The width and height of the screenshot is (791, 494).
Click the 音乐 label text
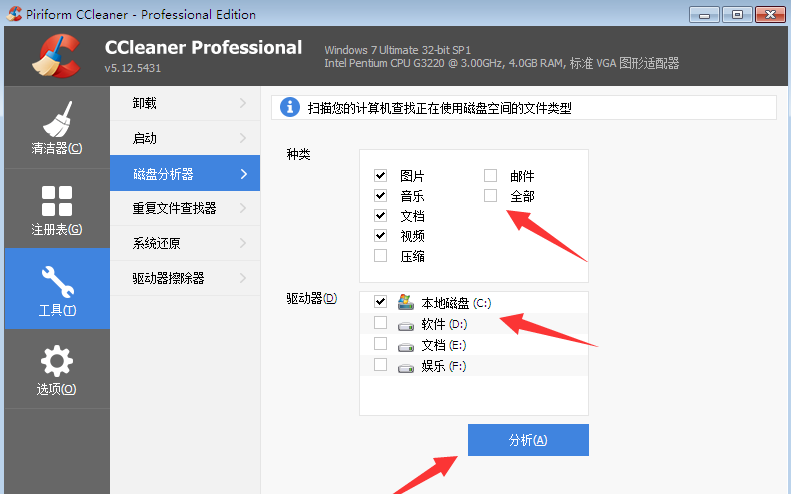click(x=412, y=196)
